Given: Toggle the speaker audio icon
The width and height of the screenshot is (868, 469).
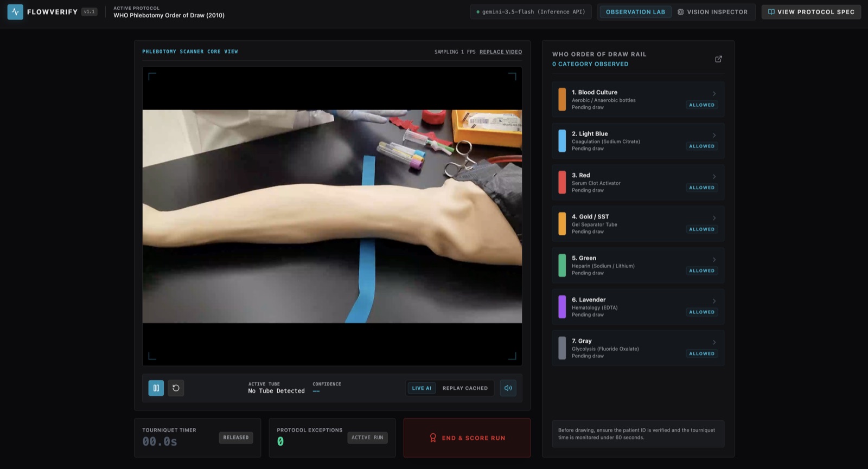Looking at the screenshot, I should tap(508, 388).
